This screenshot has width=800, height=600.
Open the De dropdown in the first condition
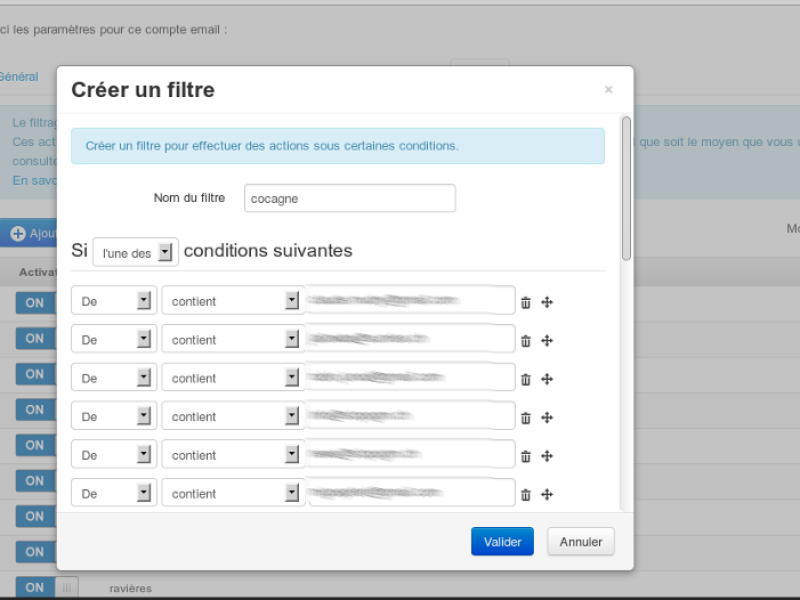tap(114, 301)
